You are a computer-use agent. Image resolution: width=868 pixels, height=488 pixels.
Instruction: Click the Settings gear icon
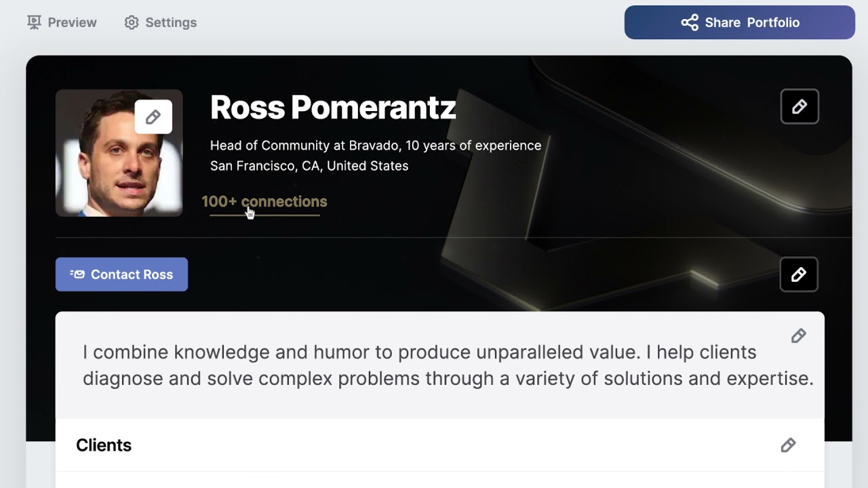click(132, 22)
